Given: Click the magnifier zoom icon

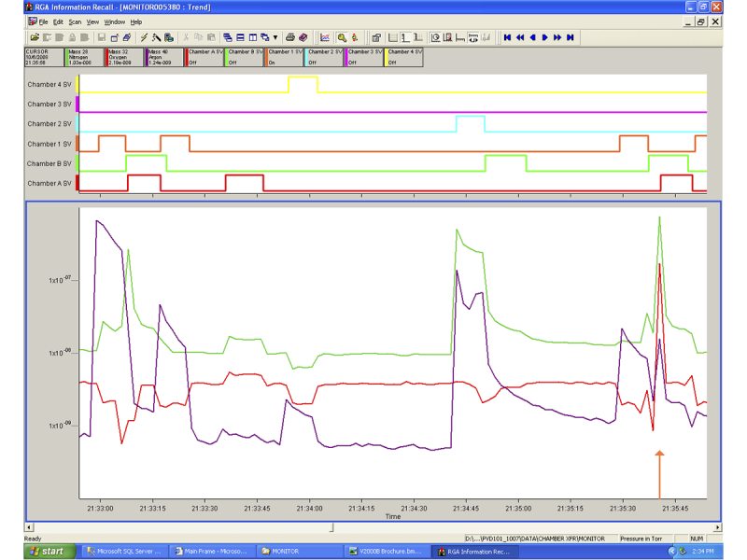Looking at the screenshot, I should 342,37.
